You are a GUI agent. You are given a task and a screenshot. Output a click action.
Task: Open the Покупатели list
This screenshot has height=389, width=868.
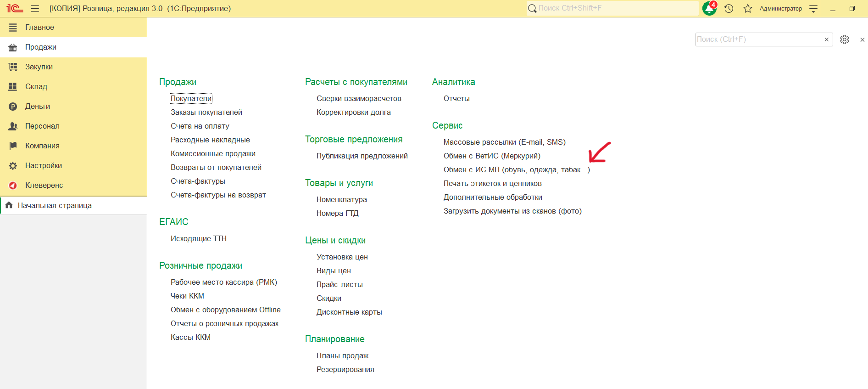pyautogui.click(x=191, y=98)
